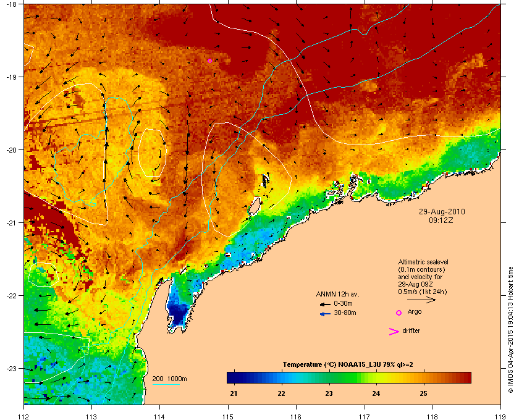Click the 30-80m legend label
519x420 pixels.
(x=345, y=313)
